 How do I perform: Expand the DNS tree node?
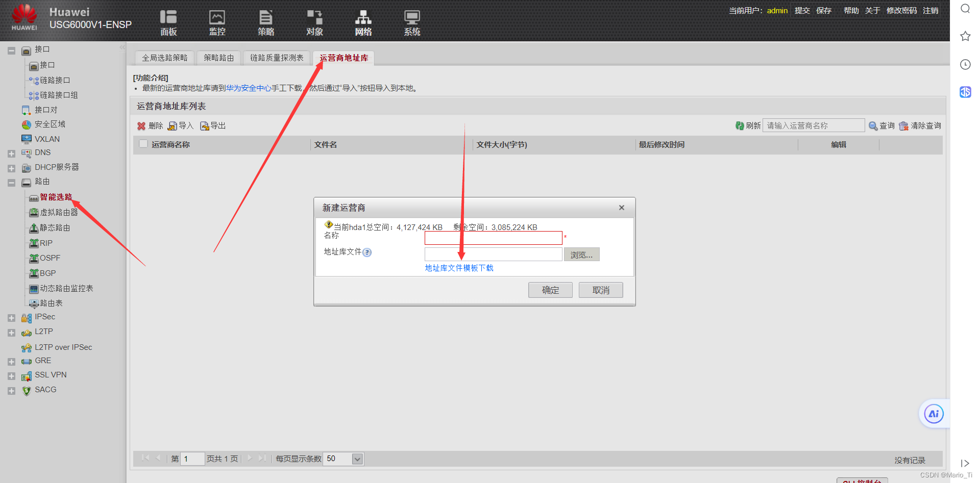click(11, 154)
